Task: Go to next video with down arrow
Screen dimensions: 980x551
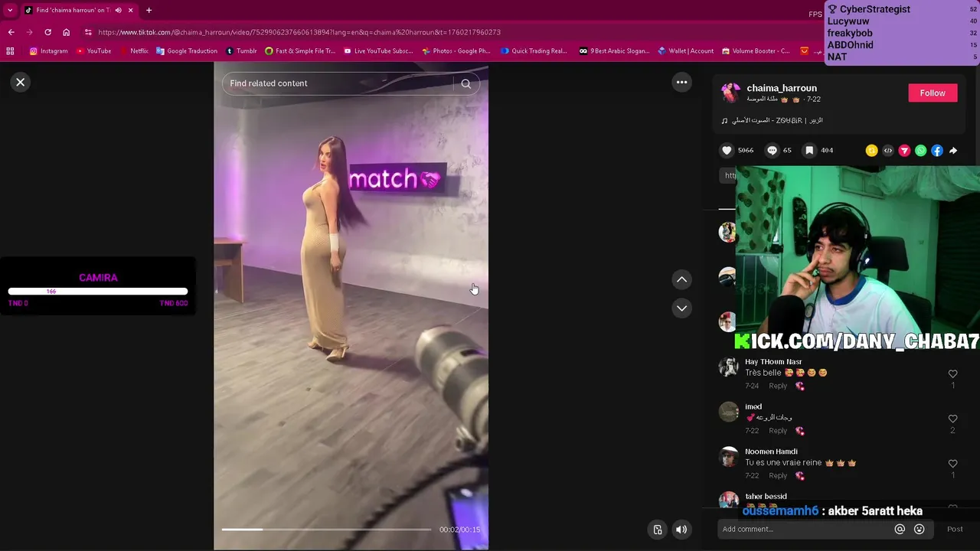Action: click(681, 308)
